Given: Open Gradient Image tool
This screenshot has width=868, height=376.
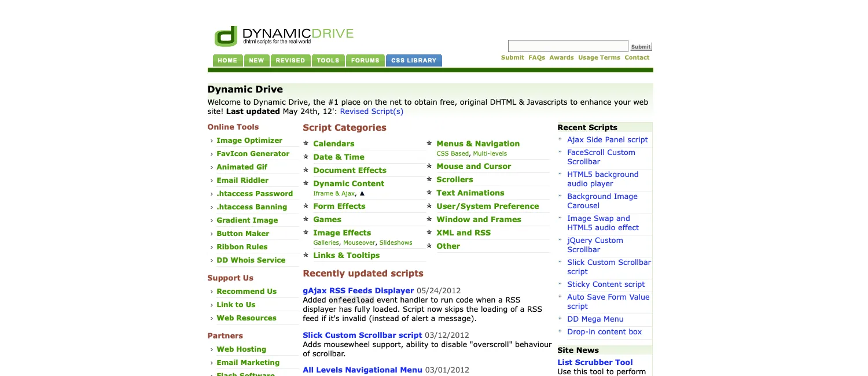Looking at the screenshot, I should point(247,220).
